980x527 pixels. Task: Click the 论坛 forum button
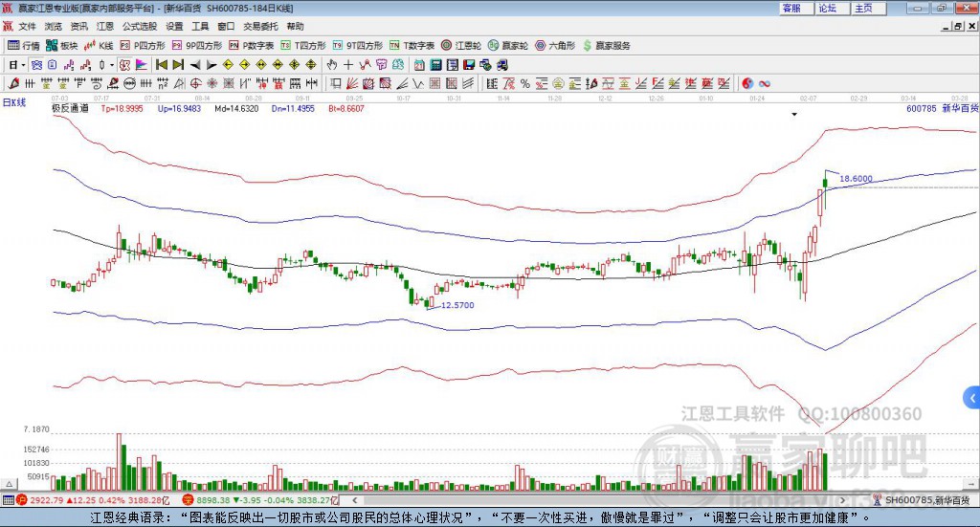coord(832,8)
